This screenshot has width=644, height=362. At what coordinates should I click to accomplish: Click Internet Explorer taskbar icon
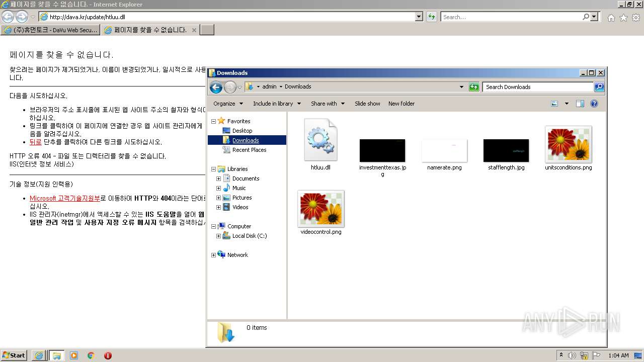click(x=39, y=355)
